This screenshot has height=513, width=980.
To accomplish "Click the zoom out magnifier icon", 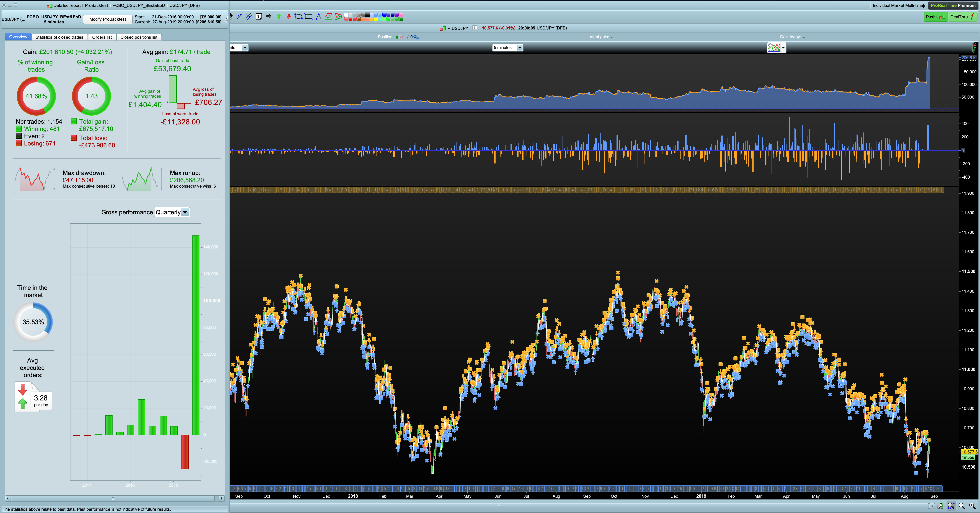I will pyautogui.click(x=962, y=506).
